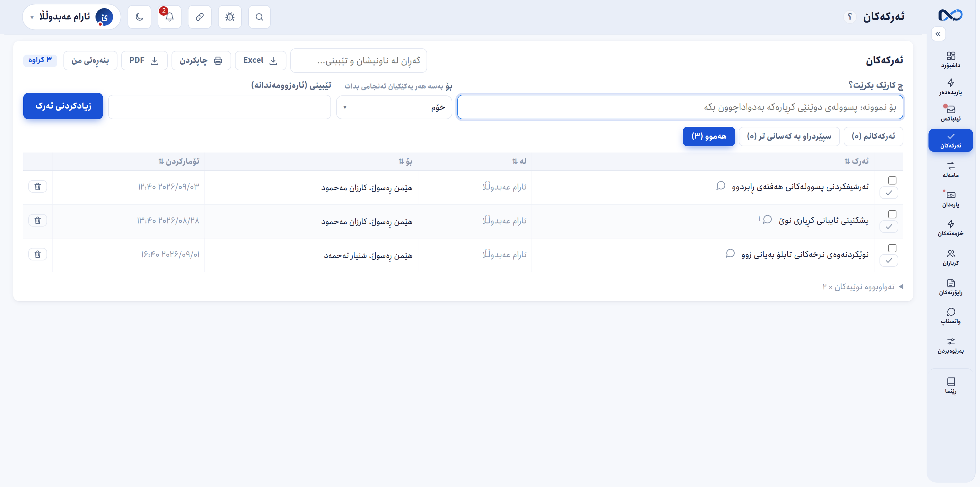Toggle dark mode moon icon
980x487 pixels.
(x=140, y=17)
